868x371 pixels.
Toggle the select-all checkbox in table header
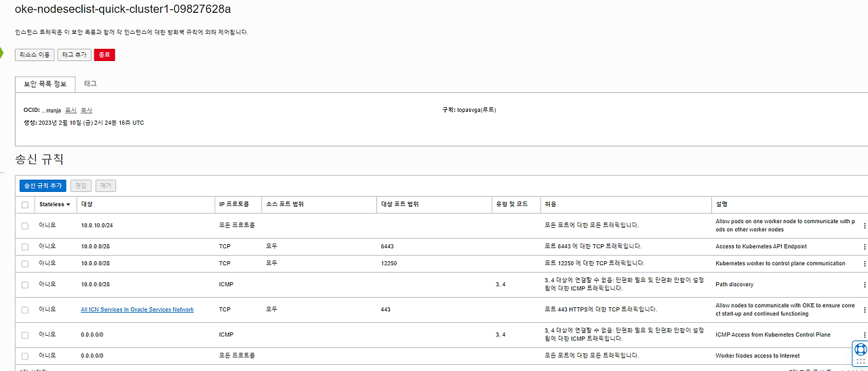pyautogui.click(x=25, y=205)
